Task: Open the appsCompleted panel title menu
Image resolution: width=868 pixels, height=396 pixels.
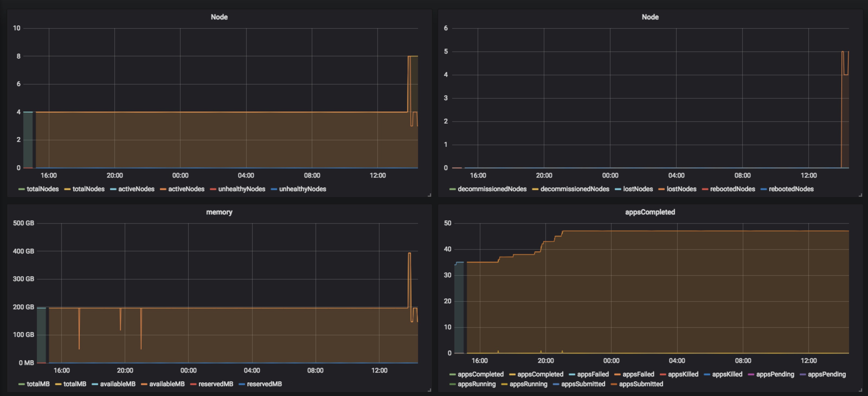Action: 650,212
